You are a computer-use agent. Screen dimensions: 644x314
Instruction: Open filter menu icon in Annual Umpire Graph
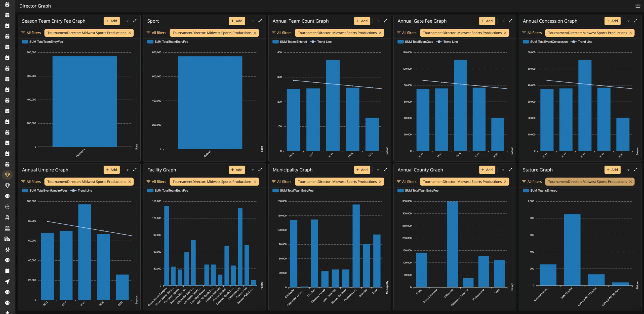[128, 170]
